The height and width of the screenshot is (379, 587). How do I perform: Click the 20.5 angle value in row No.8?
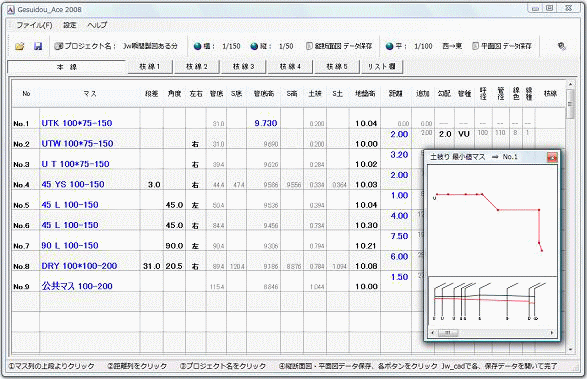tap(174, 266)
